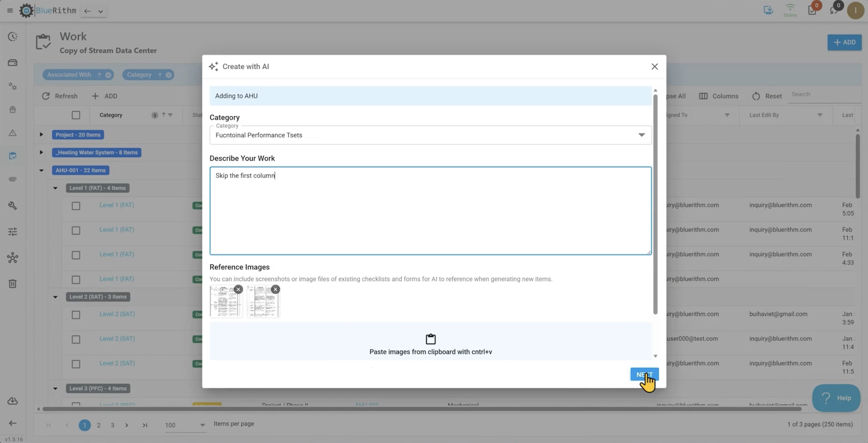
Task: Click the clipboard paste icon
Action: (x=431, y=339)
